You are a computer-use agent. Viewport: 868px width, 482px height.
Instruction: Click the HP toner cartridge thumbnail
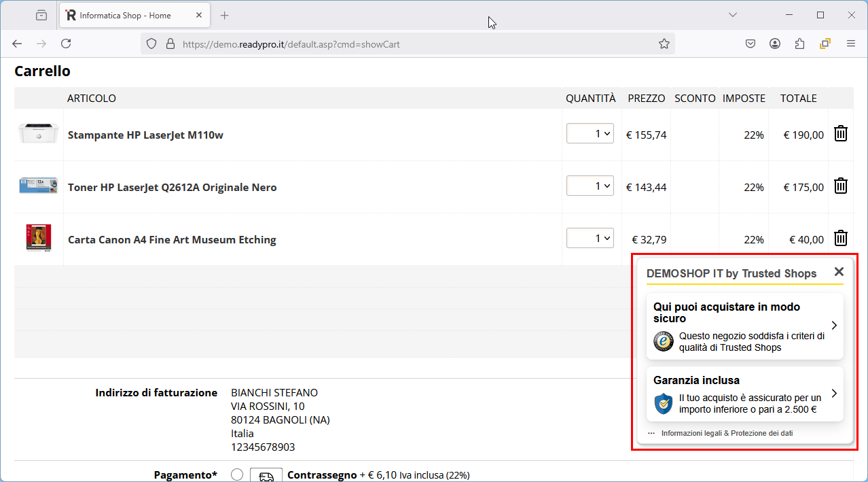pos(39,186)
